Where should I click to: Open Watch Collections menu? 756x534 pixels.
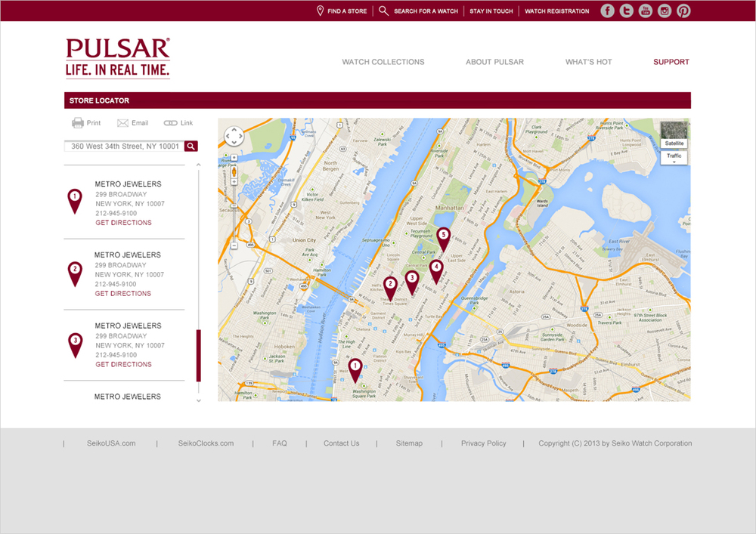pyautogui.click(x=383, y=62)
